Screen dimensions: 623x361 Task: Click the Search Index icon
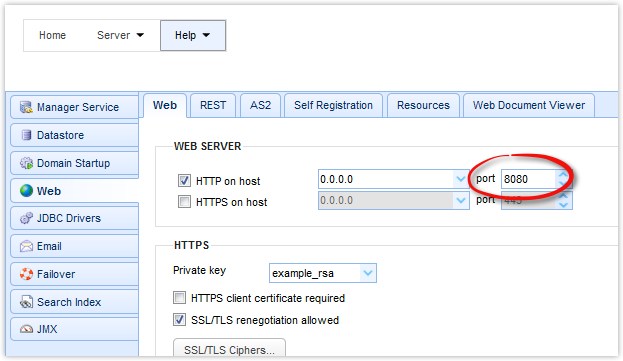pos(26,302)
